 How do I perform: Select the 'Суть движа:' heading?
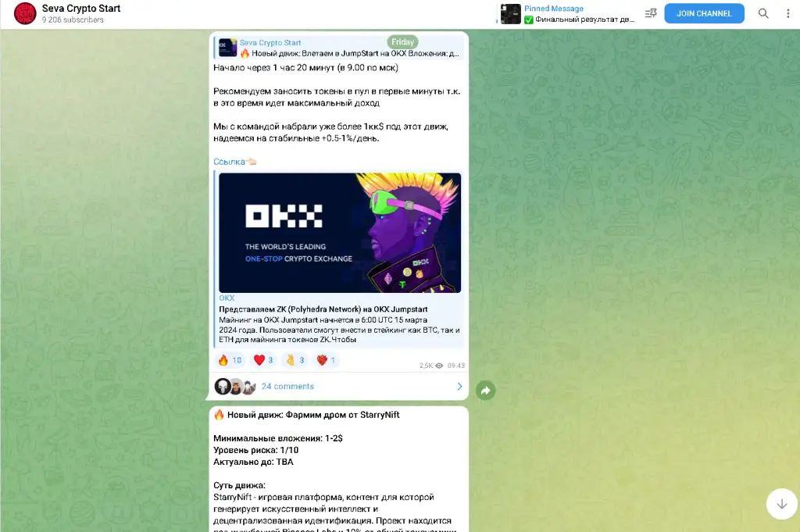239,485
